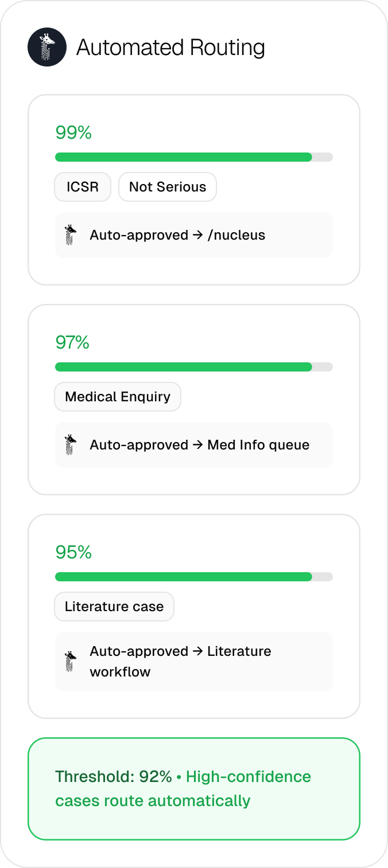Select the Not Serious tag
Image resolution: width=388 pixels, height=868 pixels.
coord(168,187)
